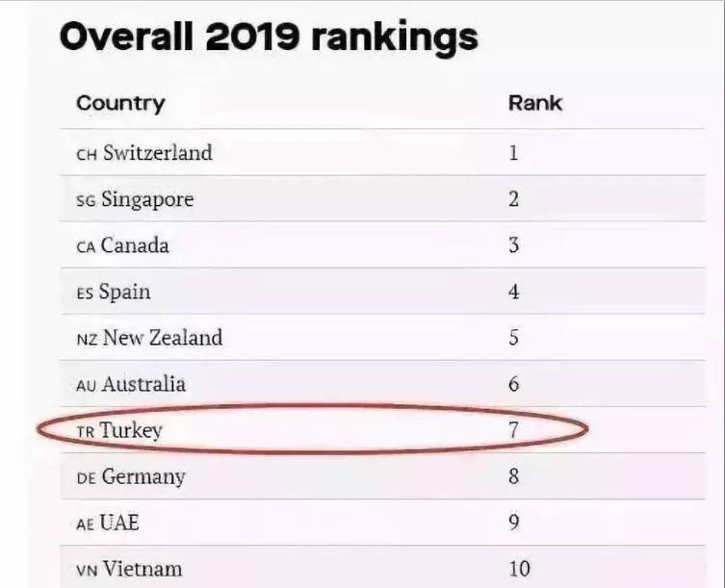Select Australia in the rankings table
Image resolution: width=725 pixels, height=588 pixels.
(x=143, y=384)
